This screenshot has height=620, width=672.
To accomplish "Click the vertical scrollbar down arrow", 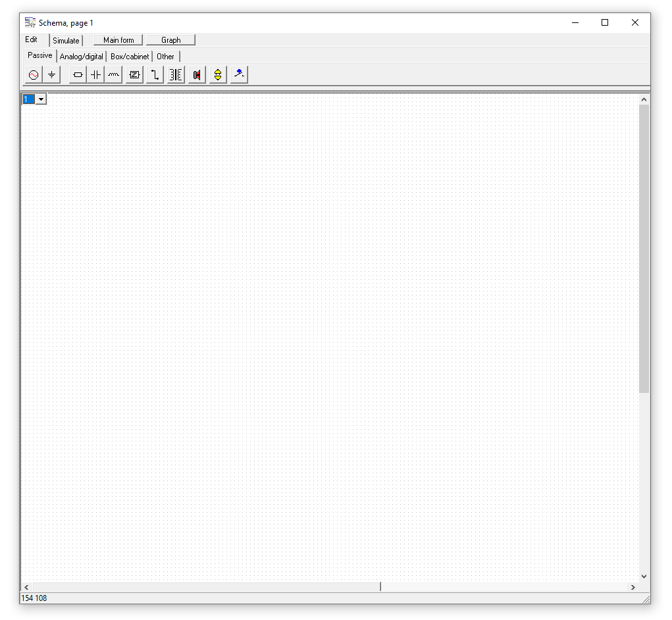I will point(644,576).
